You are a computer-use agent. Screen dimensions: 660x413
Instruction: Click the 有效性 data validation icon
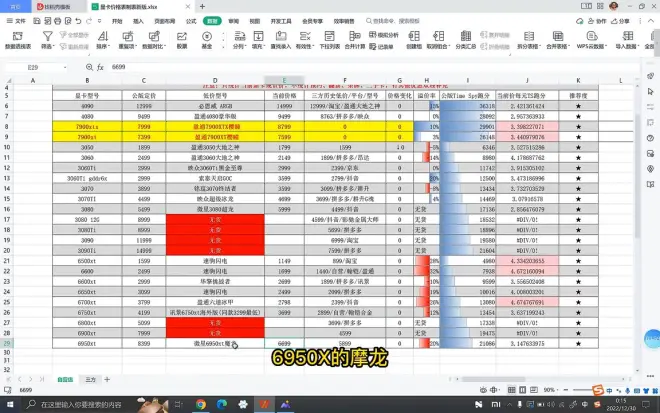[x=305, y=37]
